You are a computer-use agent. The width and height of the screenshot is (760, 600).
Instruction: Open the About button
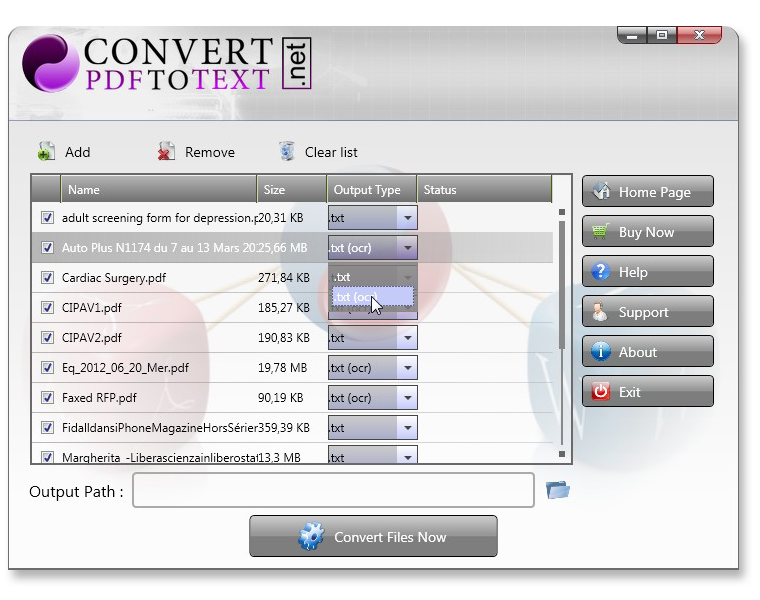pos(648,351)
